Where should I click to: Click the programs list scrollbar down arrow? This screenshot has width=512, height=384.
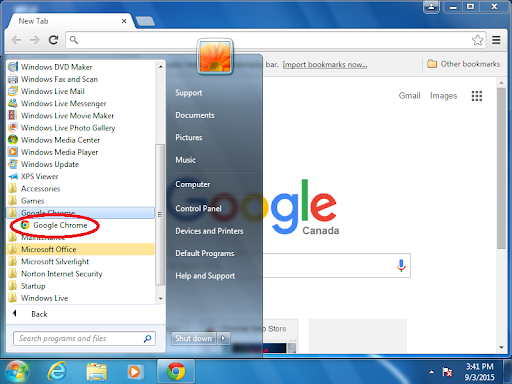click(x=161, y=298)
